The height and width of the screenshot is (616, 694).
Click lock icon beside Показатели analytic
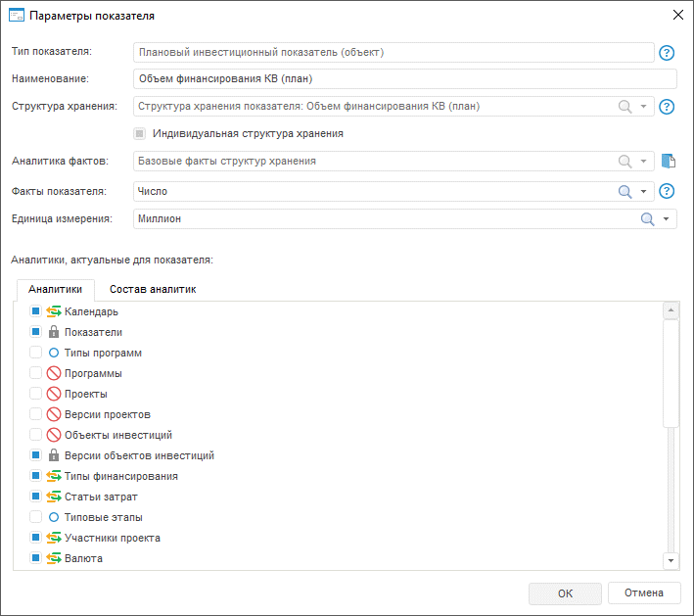(54, 332)
